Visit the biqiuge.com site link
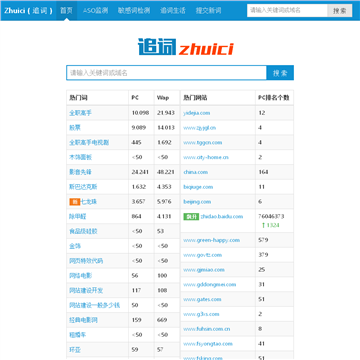The image size is (360, 360). pyautogui.click(x=198, y=187)
